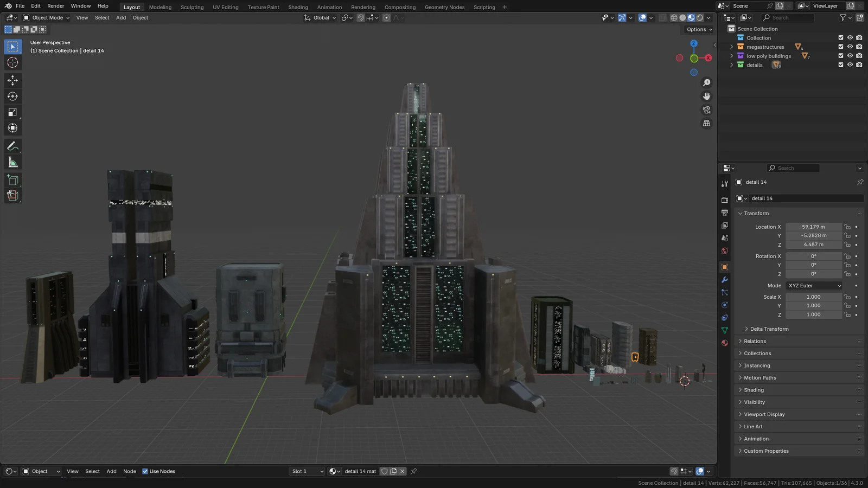Open the Transform Mode dropdown set to XYZ Euler
Viewport: 868px width, 488px height.
coord(814,285)
